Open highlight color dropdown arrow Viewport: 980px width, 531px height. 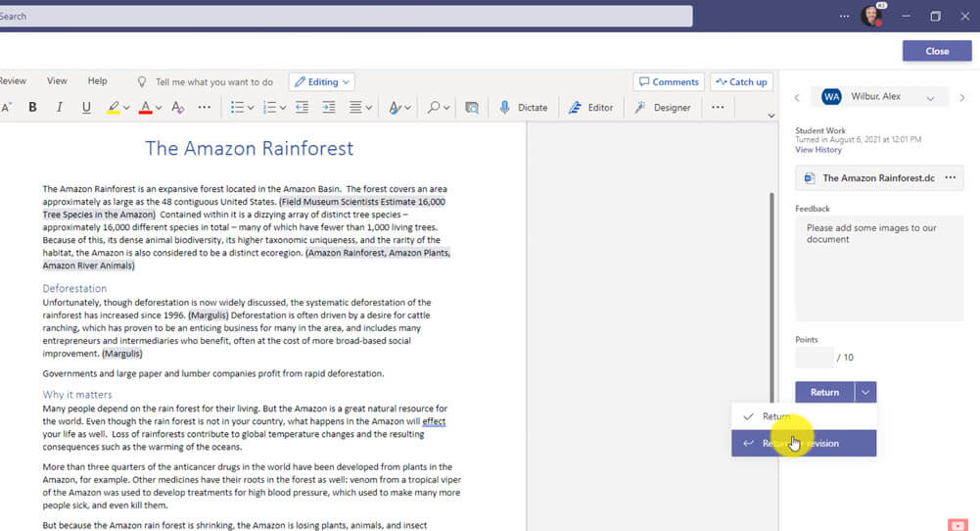click(x=126, y=108)
